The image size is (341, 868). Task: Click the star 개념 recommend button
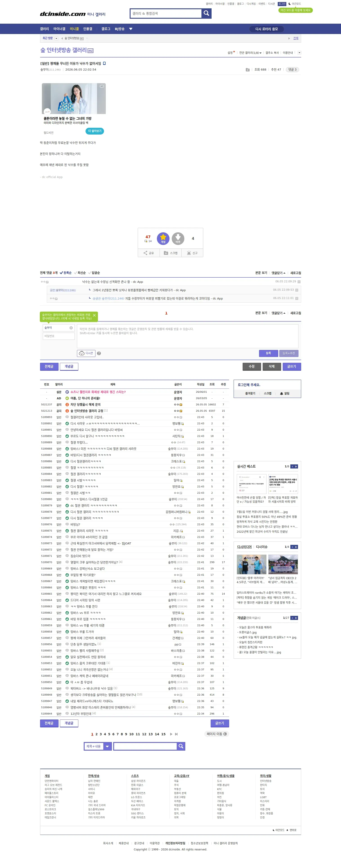163,239
